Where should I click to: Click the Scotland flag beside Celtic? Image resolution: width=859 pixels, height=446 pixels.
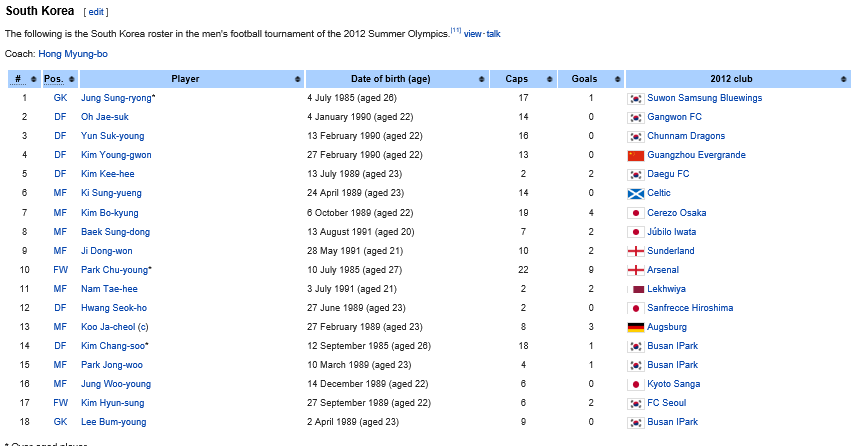pos(635,194)
